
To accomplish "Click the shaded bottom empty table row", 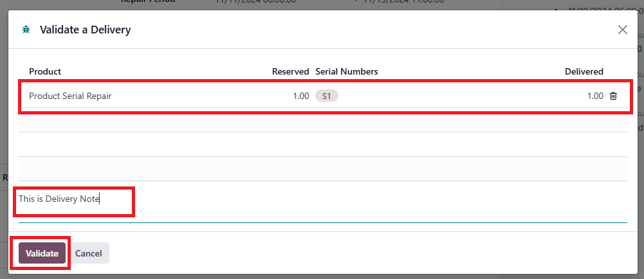I will [322, 169].
